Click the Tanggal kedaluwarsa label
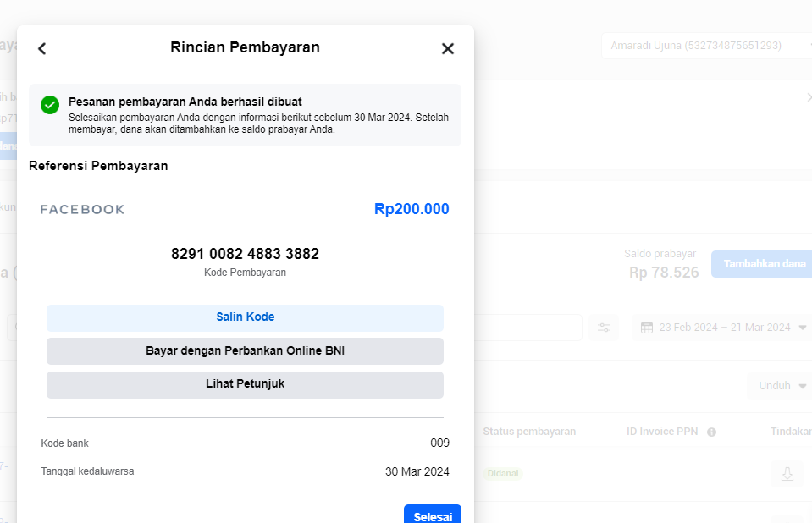812x523 pixels. point(87,471)
